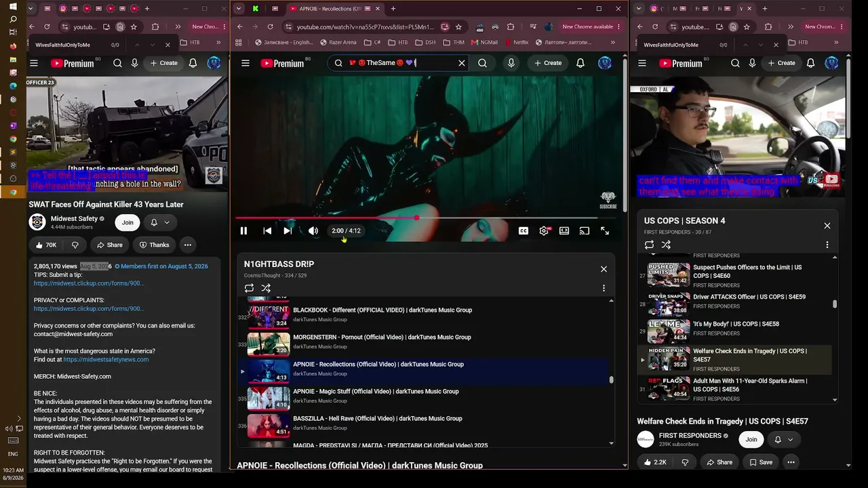The image size is (868, 488).
Task: Join the FIRST RESPONDERS channel
Action: click(751, 439)
